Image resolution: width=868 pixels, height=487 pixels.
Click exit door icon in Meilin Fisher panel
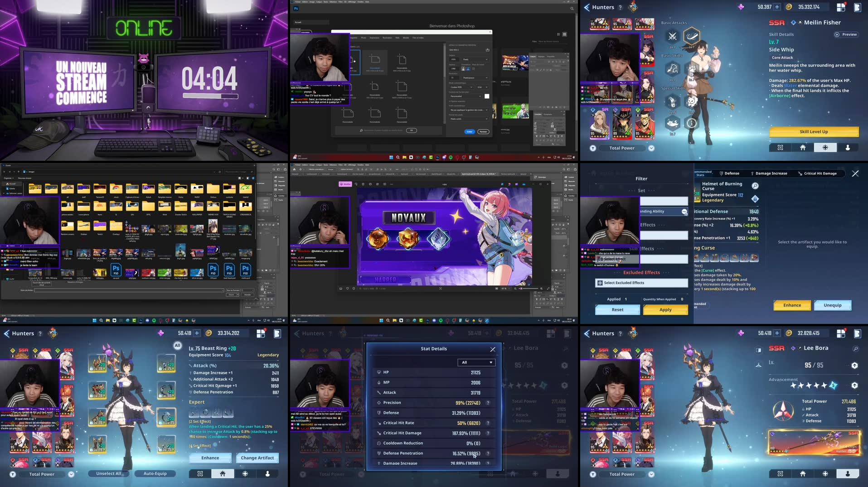click(x=857, y=7)
